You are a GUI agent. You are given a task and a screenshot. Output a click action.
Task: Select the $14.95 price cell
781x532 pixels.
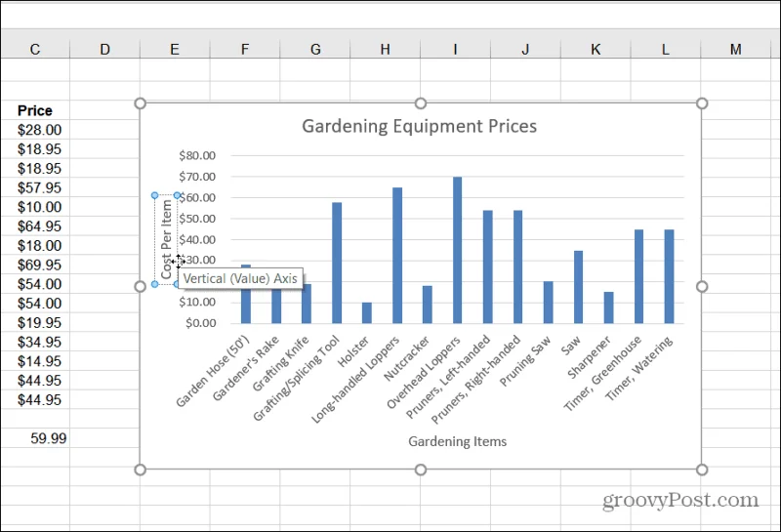35,361
